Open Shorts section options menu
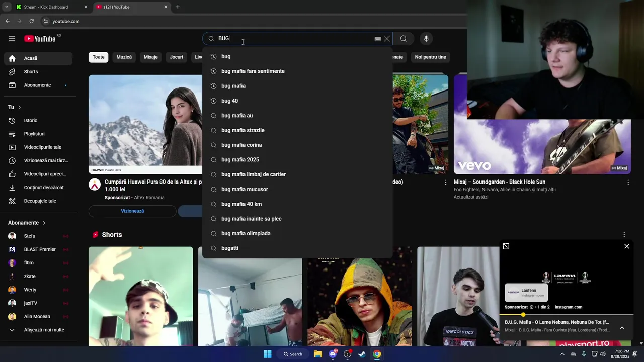The height and width of the screenshot is (362, 644). click(624, 235)
